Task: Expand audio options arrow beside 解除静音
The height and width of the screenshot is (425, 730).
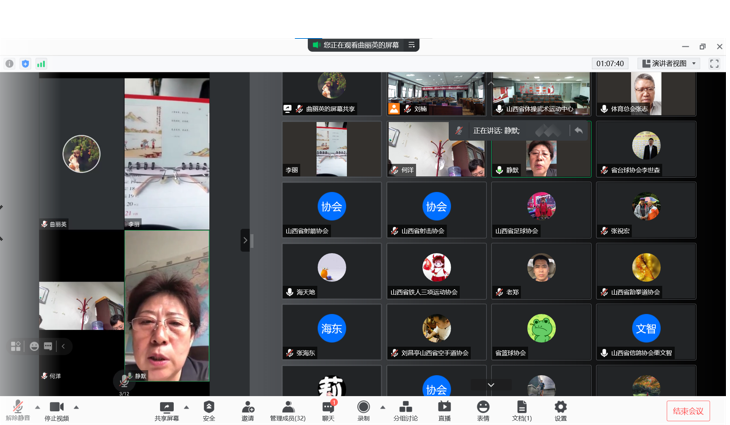Action: click(x=38, y=407)
